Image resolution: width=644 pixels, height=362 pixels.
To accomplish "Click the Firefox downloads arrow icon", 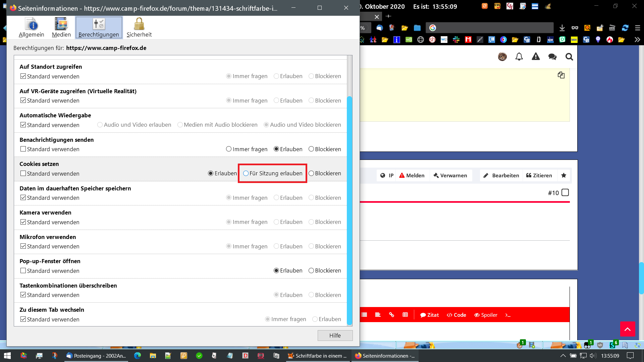I will pyautogui.click(x=562, y=28).
